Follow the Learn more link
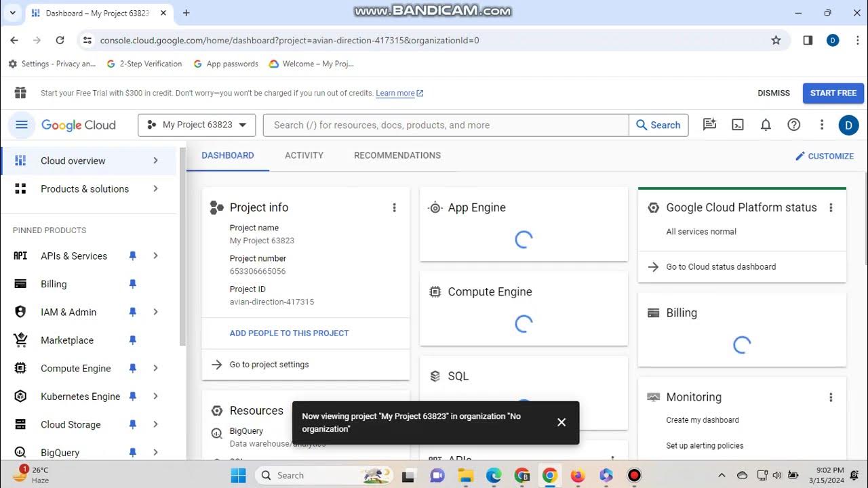 [x=399, y=94]
